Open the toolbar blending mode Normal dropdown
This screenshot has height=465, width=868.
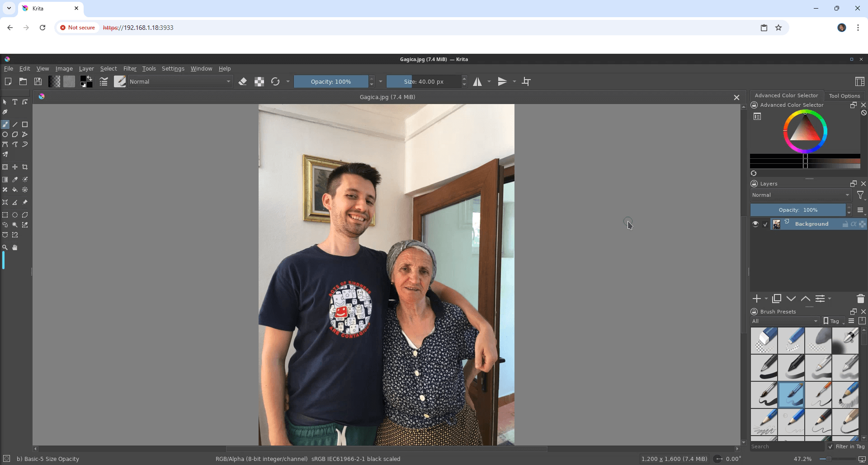(x=180, y=81)
